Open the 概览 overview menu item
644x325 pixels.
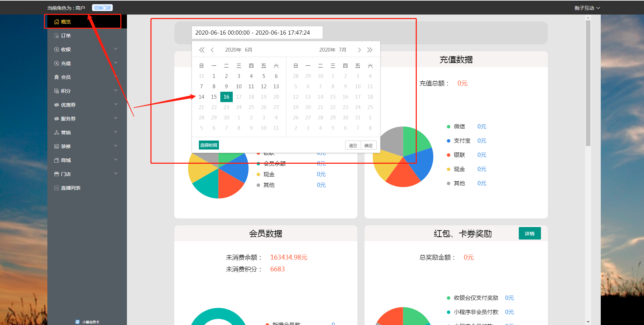point(87,22)
